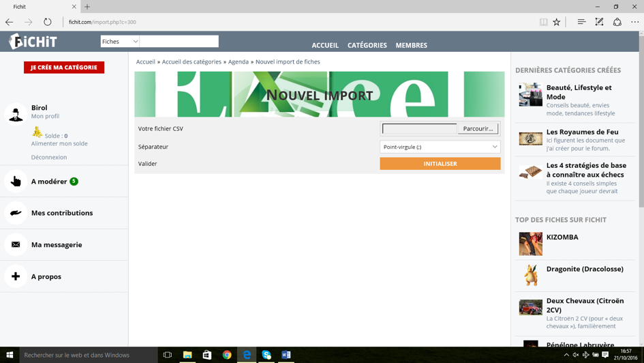This screenshot has width=644, height=363.
Task: Go to the Catégories menu item
Action: pyautogui.click(x=367, y=45)
